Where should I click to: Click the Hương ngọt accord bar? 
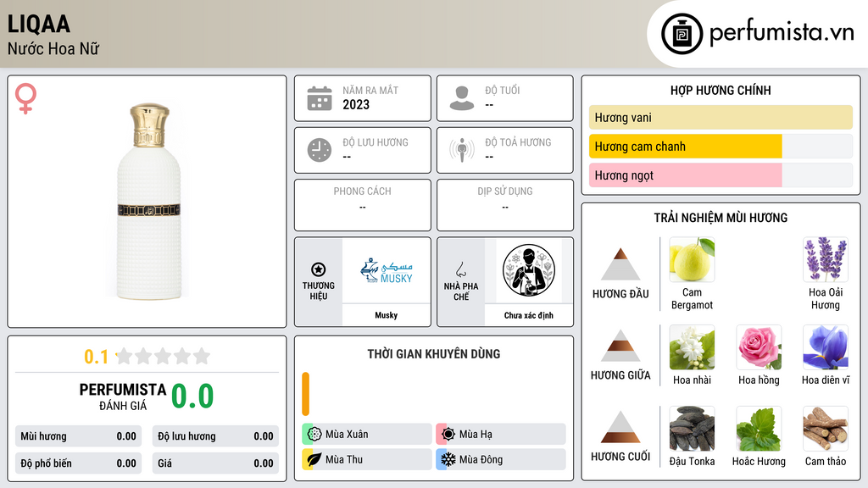tap(721, 175)
